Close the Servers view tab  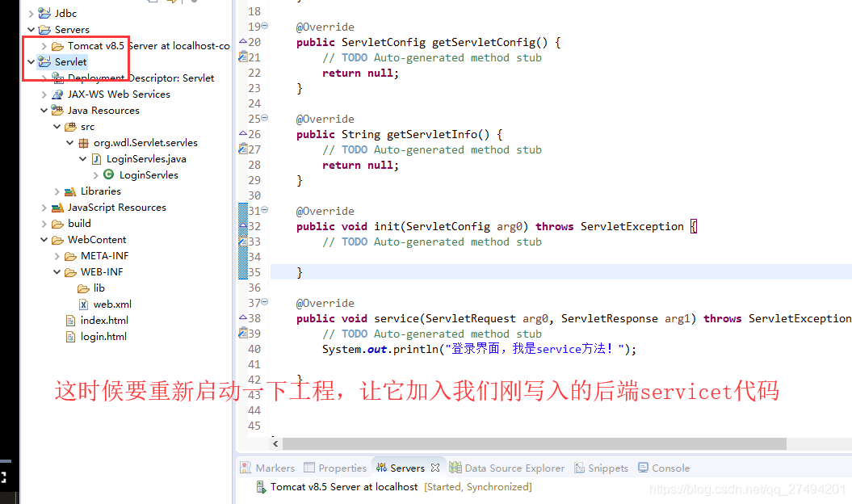pyautogui.click(x=434, y=468)
